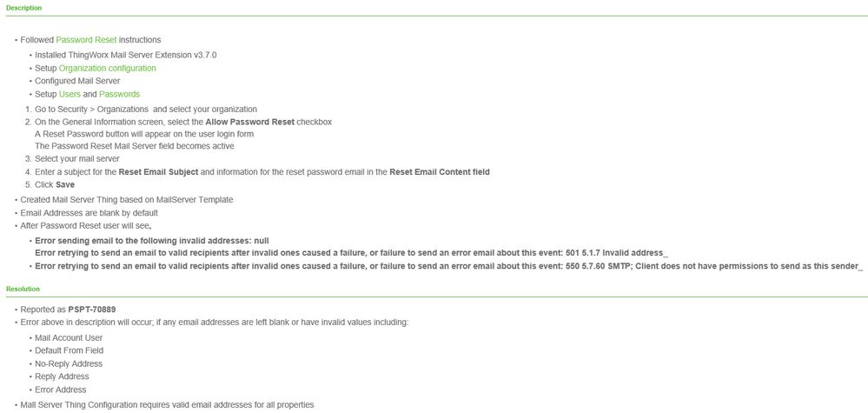Viewport: 868px width, 413px height.
Task: Click the Reset Email Subject bold text
Action: (158, 172)
